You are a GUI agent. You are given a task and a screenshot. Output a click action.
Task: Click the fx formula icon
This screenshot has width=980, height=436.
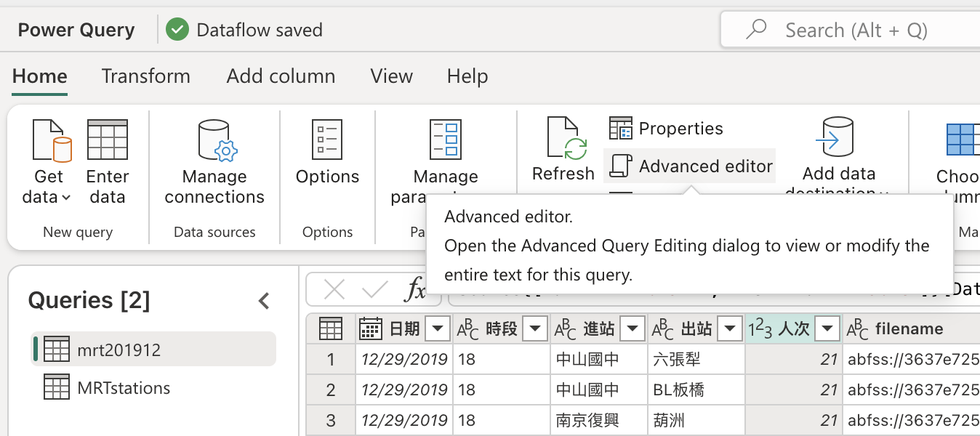[415, 290]
